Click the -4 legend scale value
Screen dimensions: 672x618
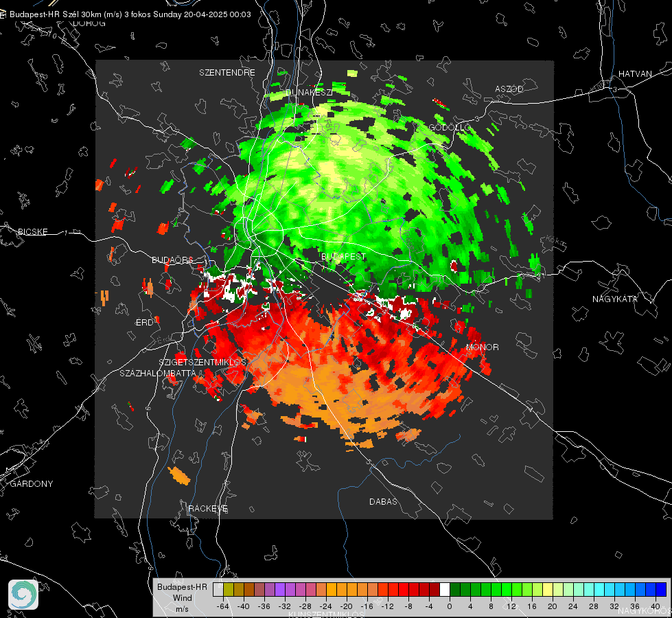coord(428,606)
